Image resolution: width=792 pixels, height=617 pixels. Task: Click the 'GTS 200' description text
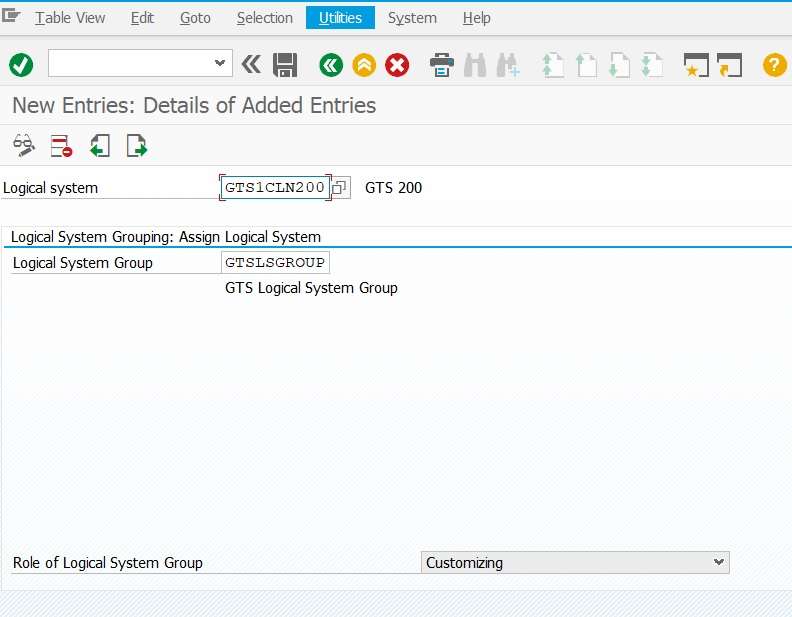[393, 188]
